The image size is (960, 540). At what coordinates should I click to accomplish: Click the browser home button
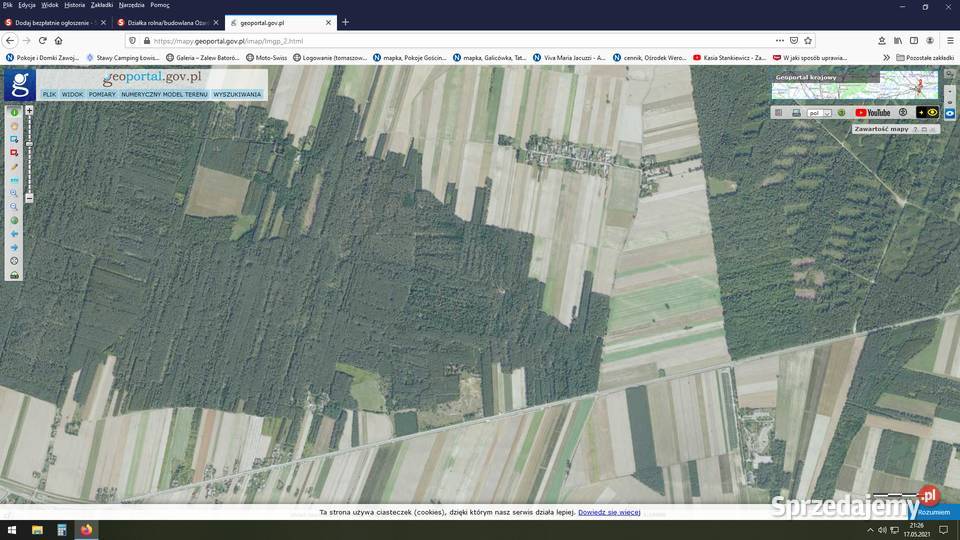click(x=58, y=40)
